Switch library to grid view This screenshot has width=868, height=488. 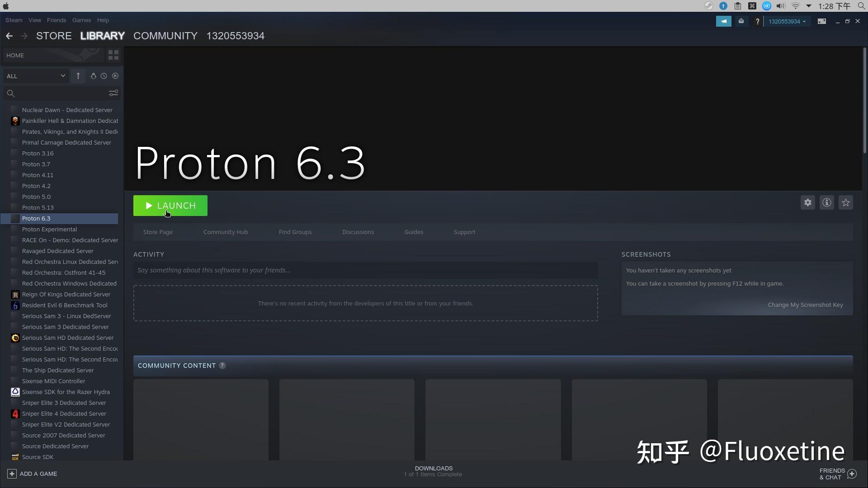coord(113,55)
